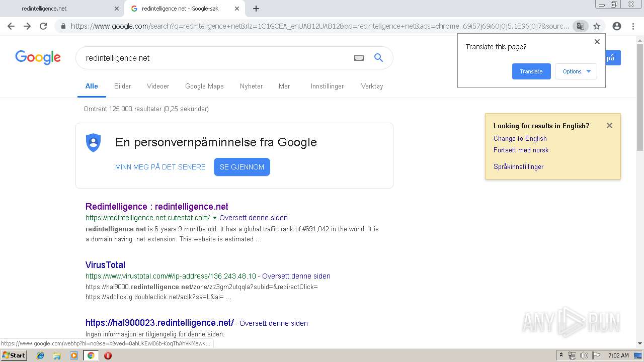Click the blue Translate button
Screen dimensions: 644x362
pyautogui.click(x=531, y=71)
